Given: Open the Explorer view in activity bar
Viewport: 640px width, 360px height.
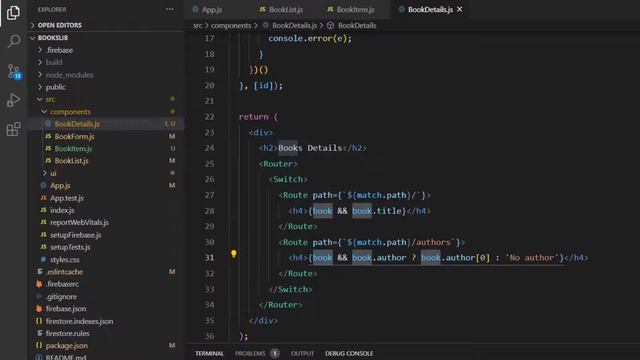Looking at the screenshot, I should [x=13, y=13].
